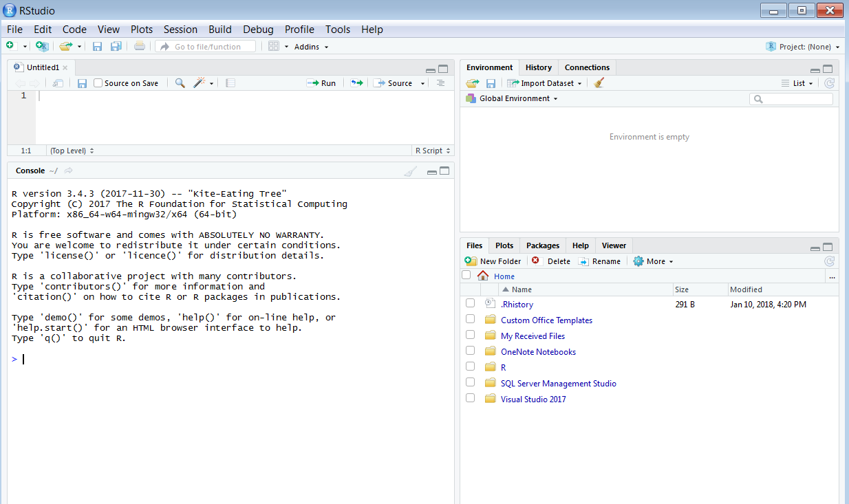Enable Source on Save
The image size is (849, 504).
click(98, 83)
